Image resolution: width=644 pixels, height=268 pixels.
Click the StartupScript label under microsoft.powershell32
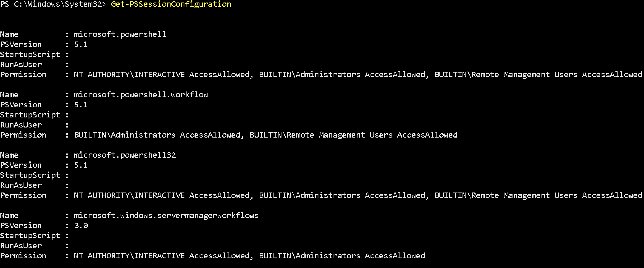coord(30,175)
